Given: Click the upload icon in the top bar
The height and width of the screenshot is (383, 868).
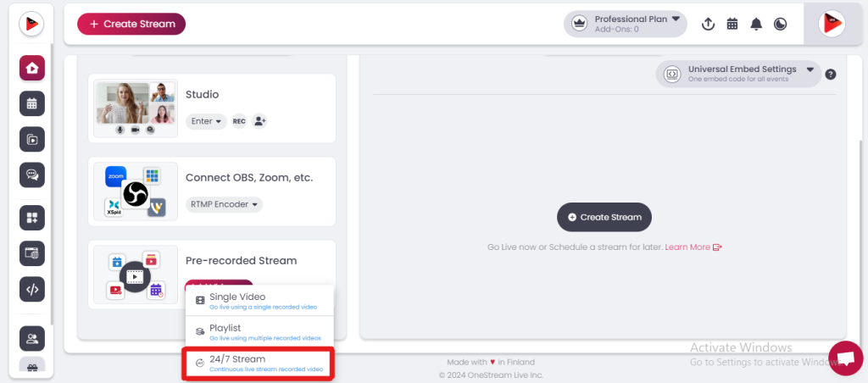Looking at the screenshot, I should 709,24.
